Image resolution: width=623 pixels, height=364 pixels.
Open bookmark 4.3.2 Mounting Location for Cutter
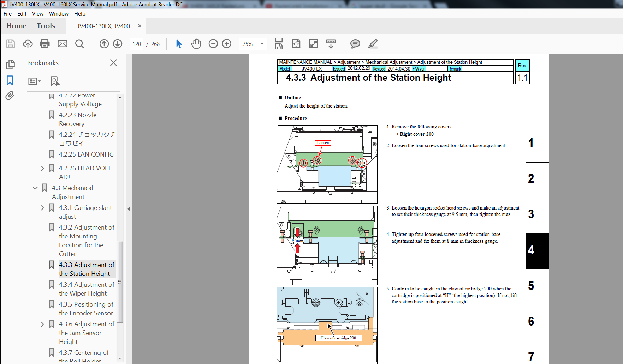(x=87, y=241)
